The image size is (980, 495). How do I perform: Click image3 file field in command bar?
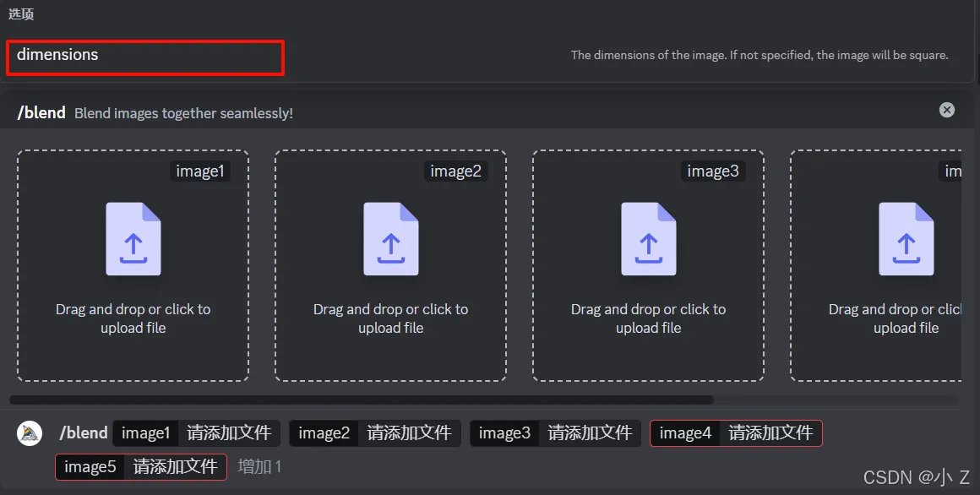coord(590,433)
